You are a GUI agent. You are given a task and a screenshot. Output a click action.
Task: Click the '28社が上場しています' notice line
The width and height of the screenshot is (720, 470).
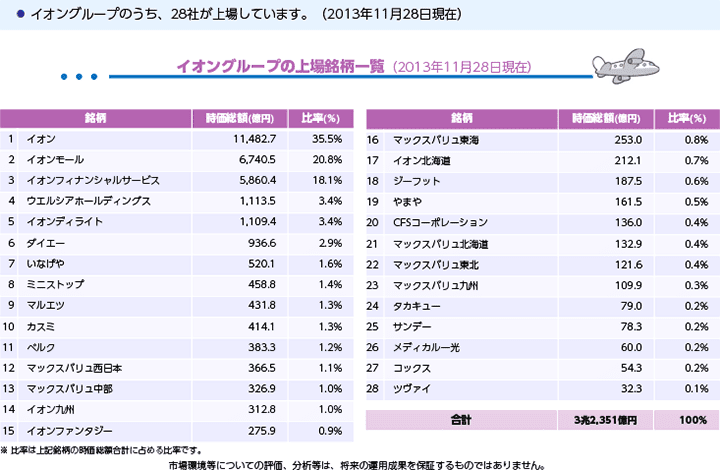pos(246,14)
